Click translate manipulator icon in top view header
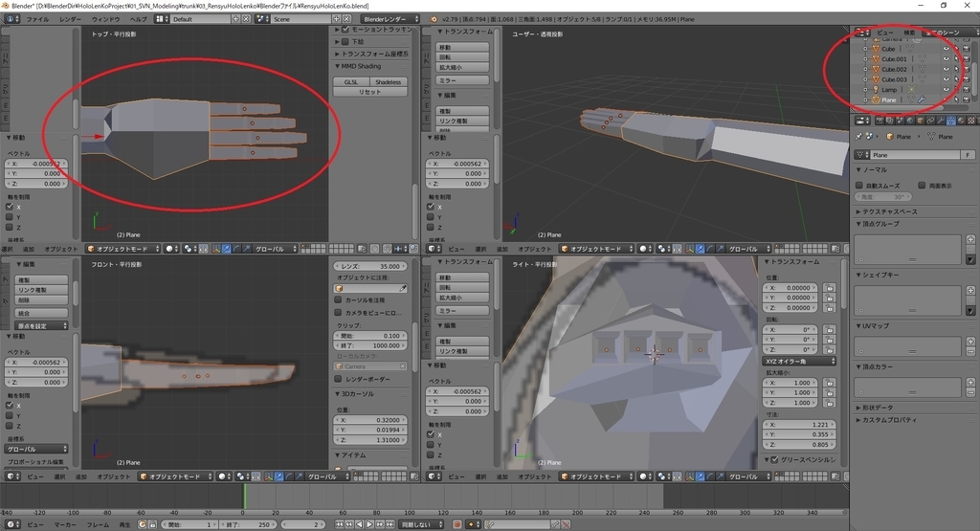The width and height of the screenshot is (980, 531). [226, 249]
